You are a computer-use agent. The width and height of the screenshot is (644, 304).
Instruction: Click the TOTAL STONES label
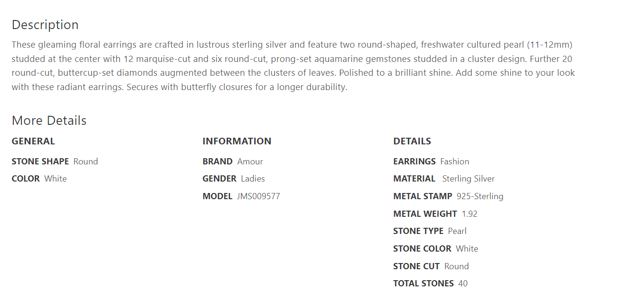click(x=423, y=284)
